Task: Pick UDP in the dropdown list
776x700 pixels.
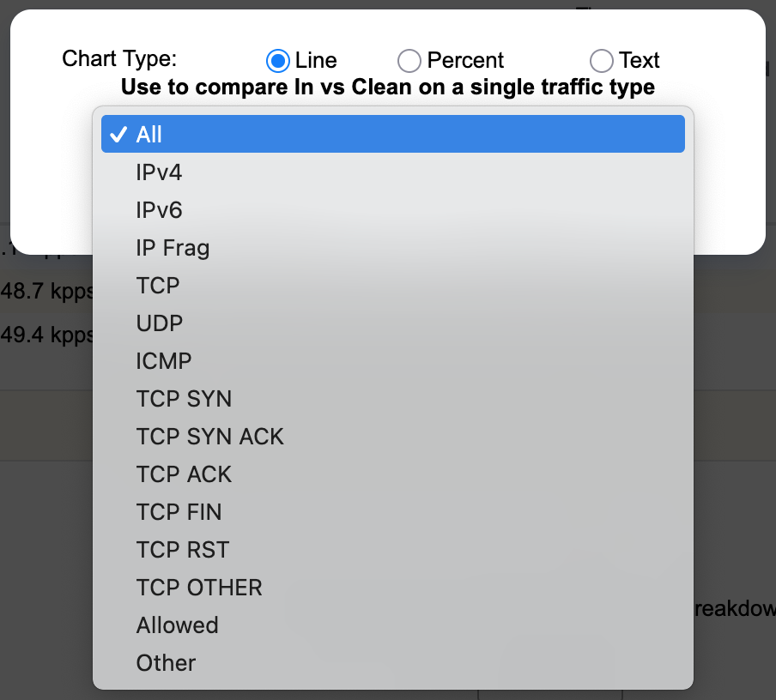Action: pyautogui.click(x=393, y=323)
